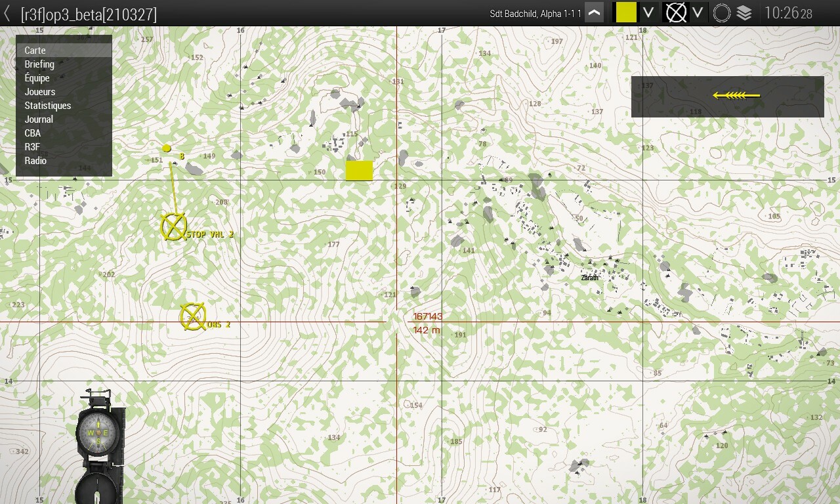Click the back chevron beside the mission title
Viewport: 840px width, 504px height.
(7, 14)
